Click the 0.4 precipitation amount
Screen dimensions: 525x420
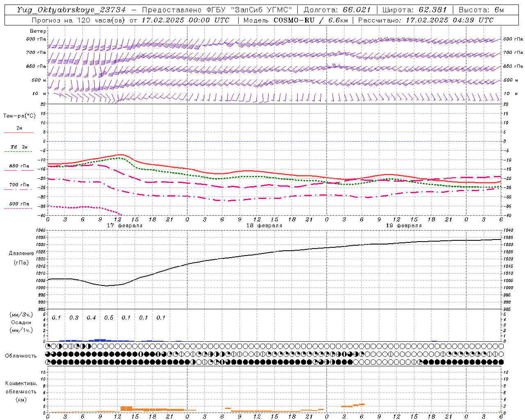91,318
